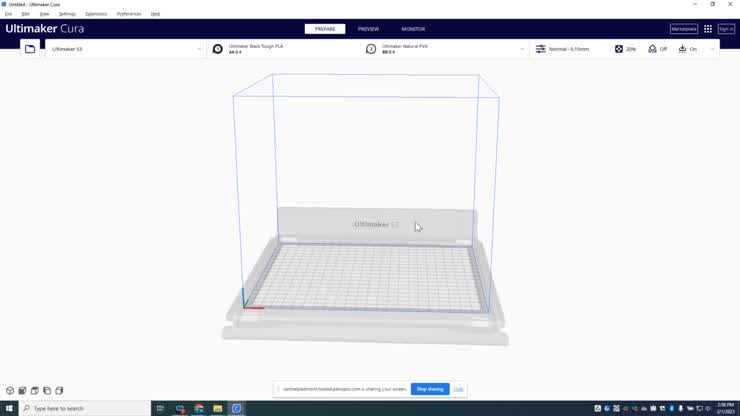Open the Help menu

pyautogui.click(x=155, y=14)
